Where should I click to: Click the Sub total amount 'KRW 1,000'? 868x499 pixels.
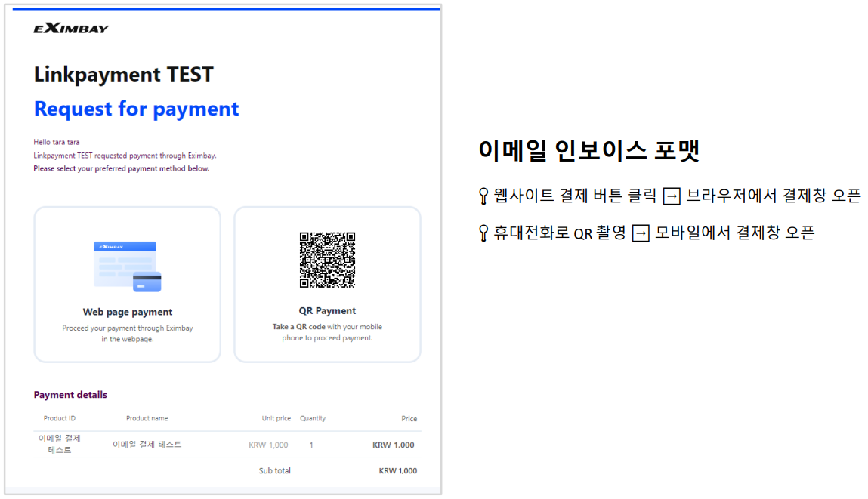coord(398,471)
